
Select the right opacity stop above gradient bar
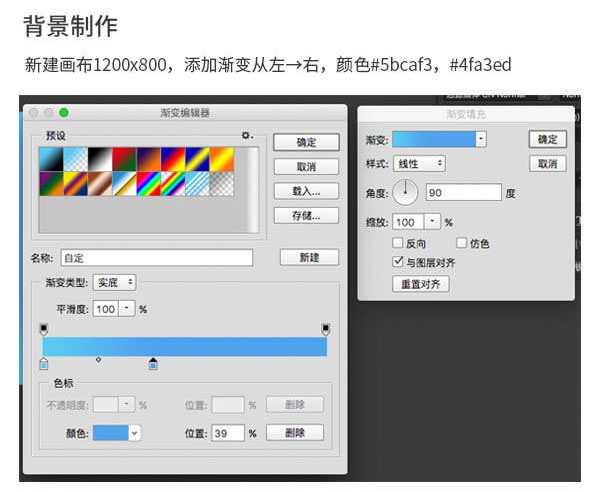(326, 329)
